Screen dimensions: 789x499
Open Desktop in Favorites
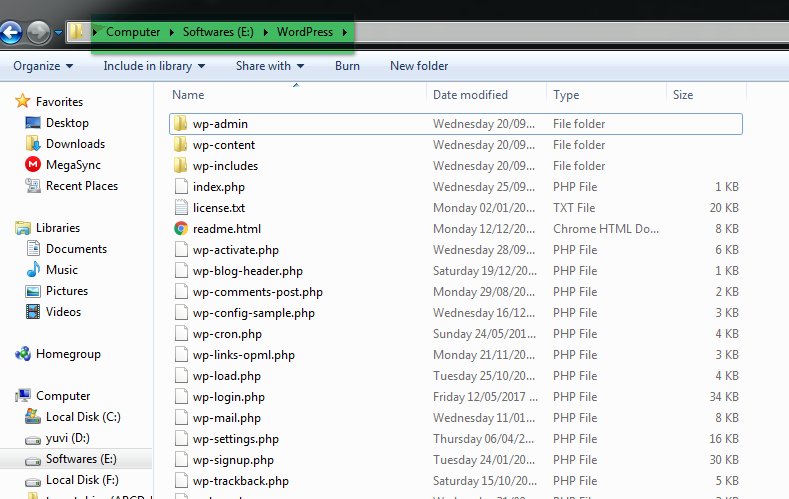coord(67,123)
